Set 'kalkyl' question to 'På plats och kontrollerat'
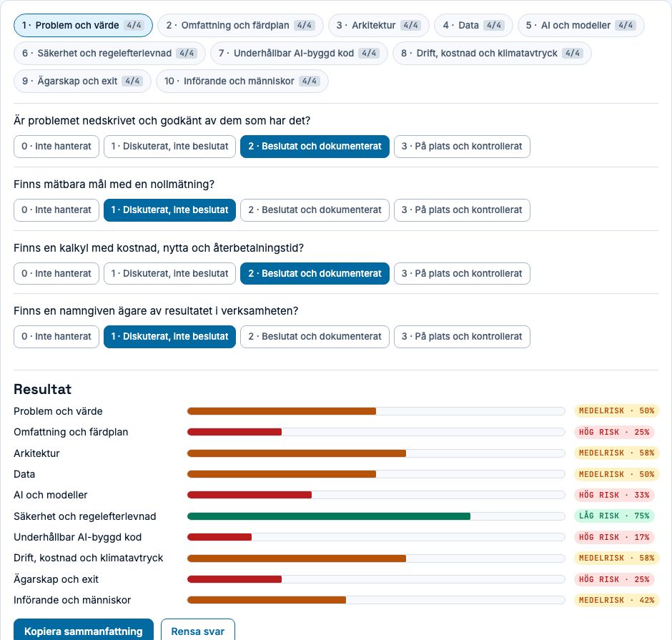The image size is (672, 640). [x=462, y=273]
